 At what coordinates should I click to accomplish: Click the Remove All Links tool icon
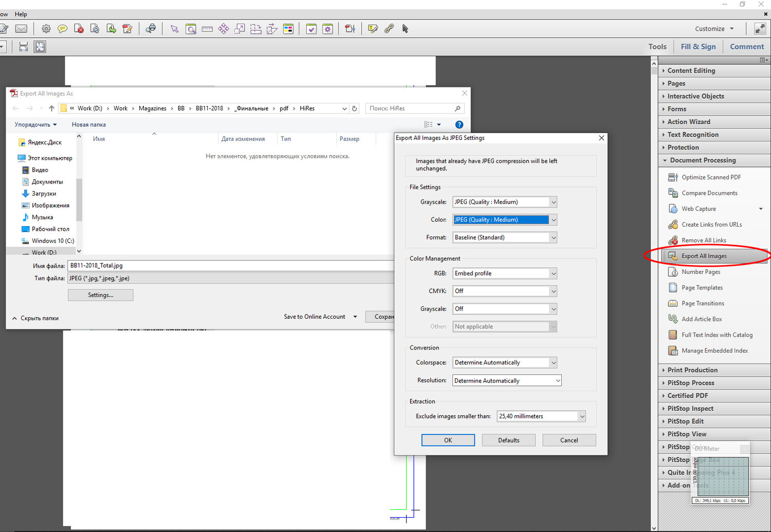pyautogui.click(x=673, y=240)
